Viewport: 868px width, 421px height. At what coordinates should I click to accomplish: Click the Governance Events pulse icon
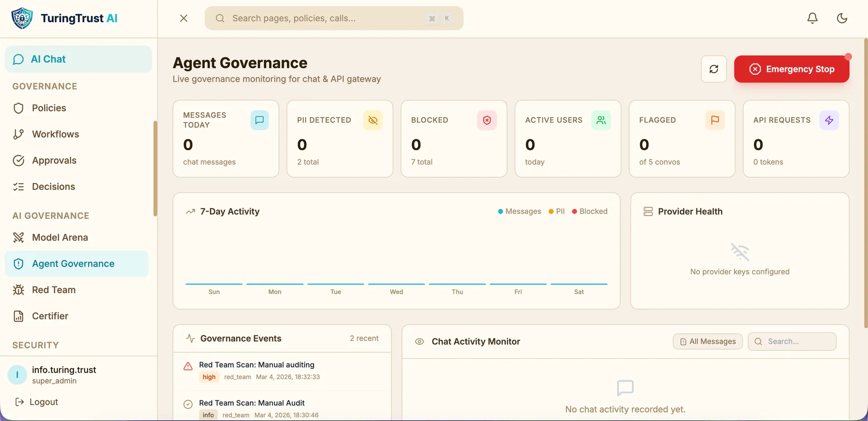tap(191, 339)
